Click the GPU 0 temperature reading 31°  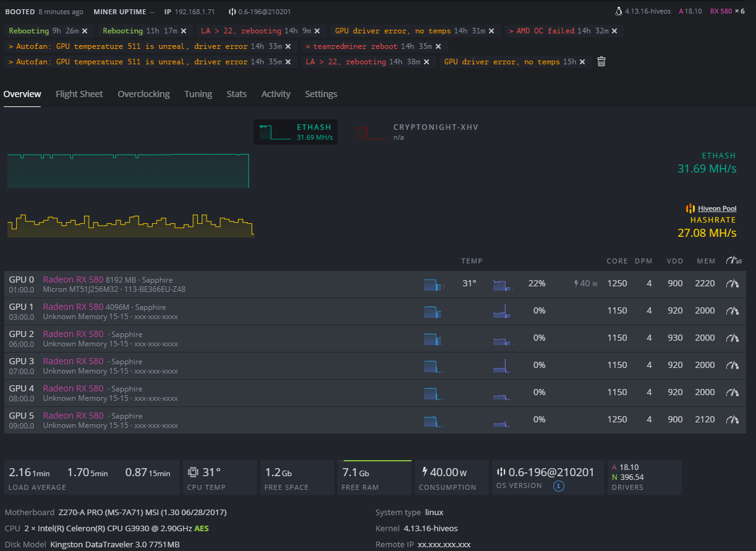[469, 284]
